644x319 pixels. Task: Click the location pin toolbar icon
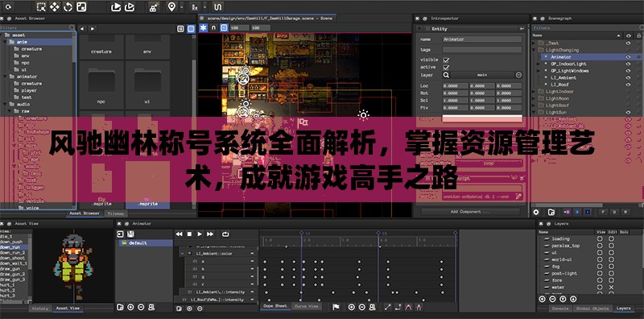[171, 6]
